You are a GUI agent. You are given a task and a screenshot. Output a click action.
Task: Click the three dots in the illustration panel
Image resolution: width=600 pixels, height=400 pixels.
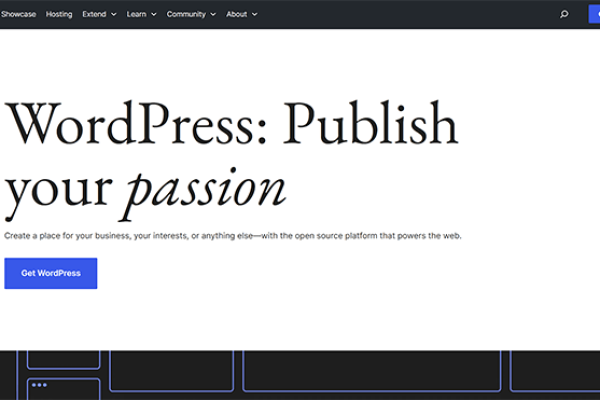coord(39,385)
